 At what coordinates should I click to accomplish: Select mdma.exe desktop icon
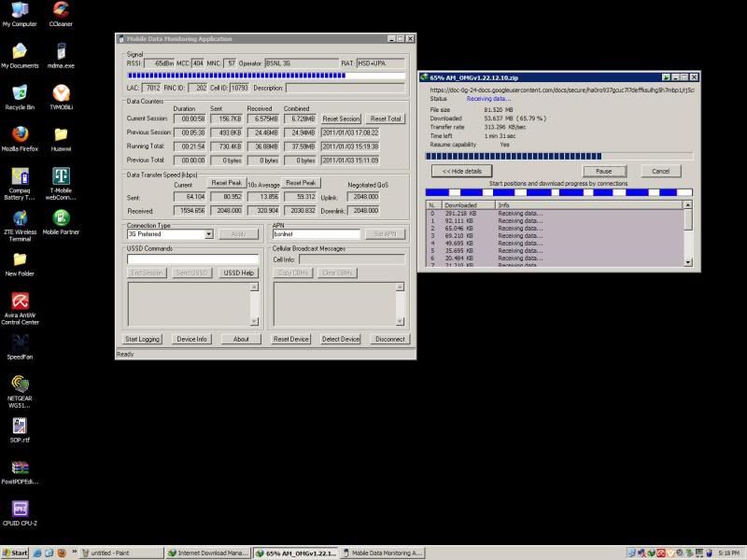[61, 56]
